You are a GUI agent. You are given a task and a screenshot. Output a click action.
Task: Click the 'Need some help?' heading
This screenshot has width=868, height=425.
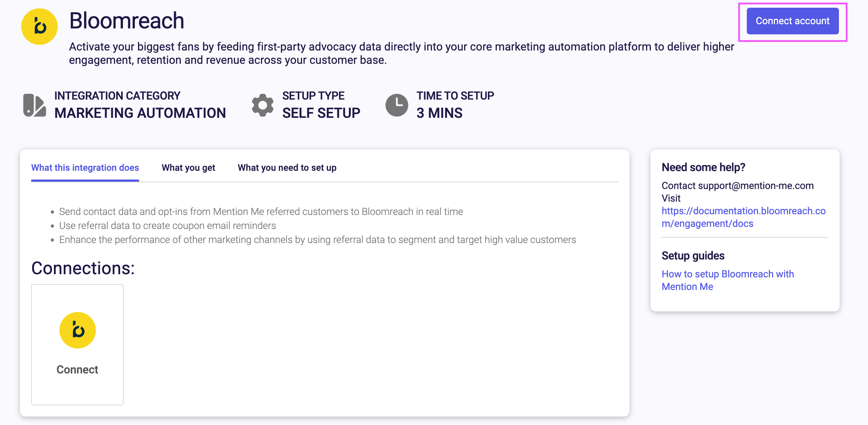click(703, 167)
